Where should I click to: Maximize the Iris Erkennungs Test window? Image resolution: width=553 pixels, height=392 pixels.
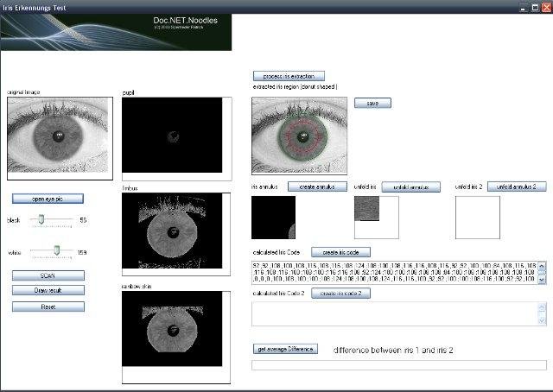point(535,7)
